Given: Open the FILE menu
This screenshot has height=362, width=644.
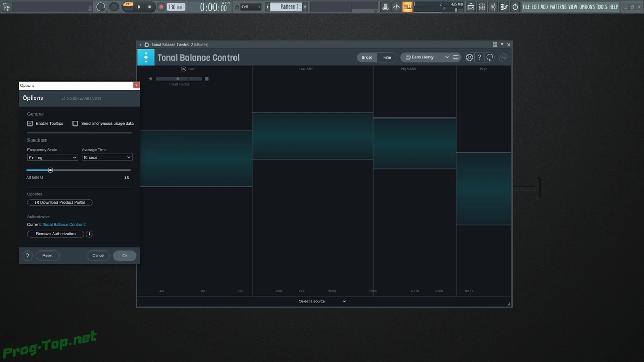Looking at the screenshot, I should pyautogui.click(x=526, y=7).
